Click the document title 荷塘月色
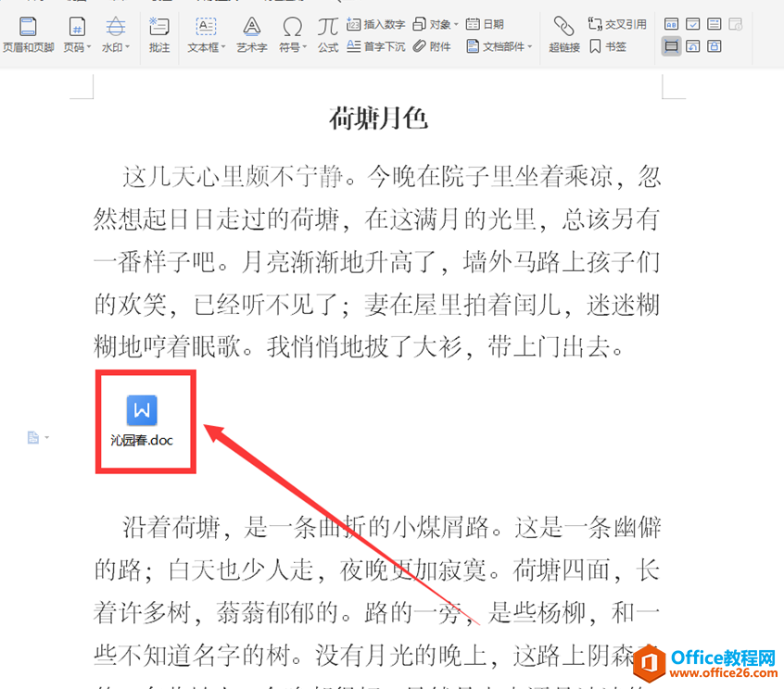Image resolution: width=784 pixels, height=689 pixels. point(378,119)
